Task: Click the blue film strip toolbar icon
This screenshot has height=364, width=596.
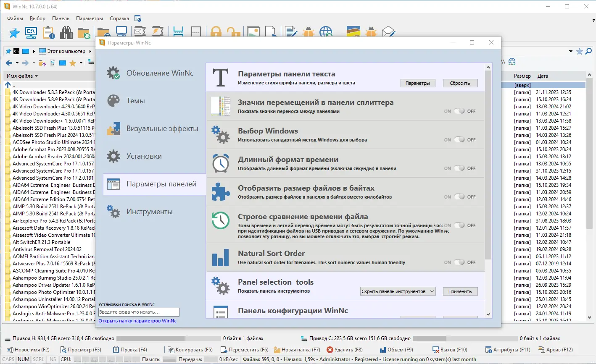Action: click(x=178, y=32)
